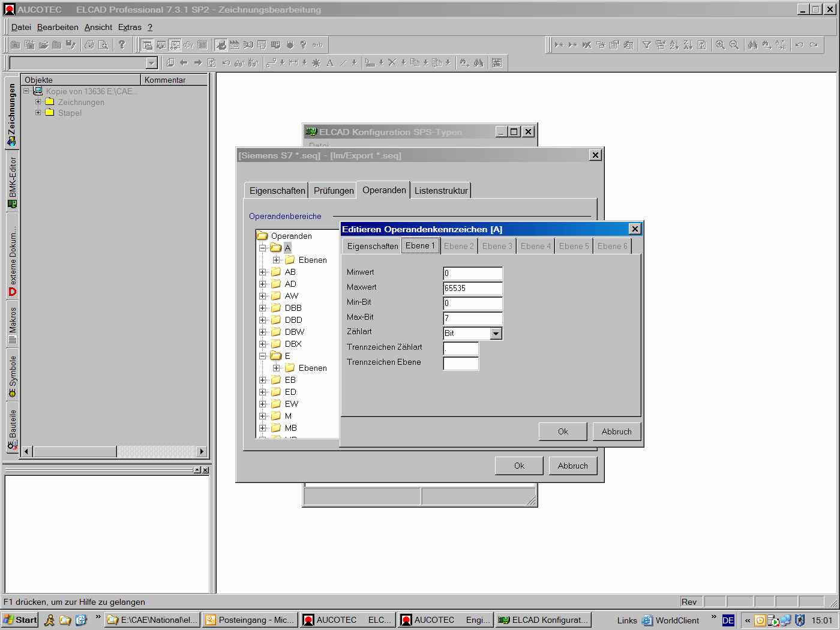The image size is (840, 630).
Task: Click the zoom in magnifier icon
Action: [720, 45]
